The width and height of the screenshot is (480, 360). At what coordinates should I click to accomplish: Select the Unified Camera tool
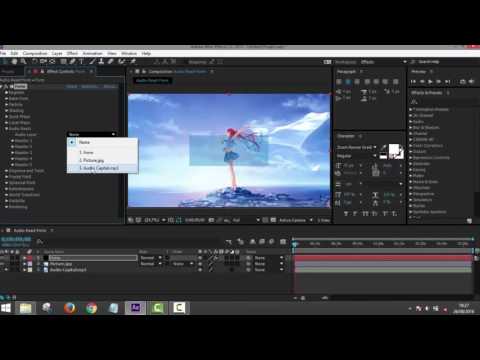(43, 62)
